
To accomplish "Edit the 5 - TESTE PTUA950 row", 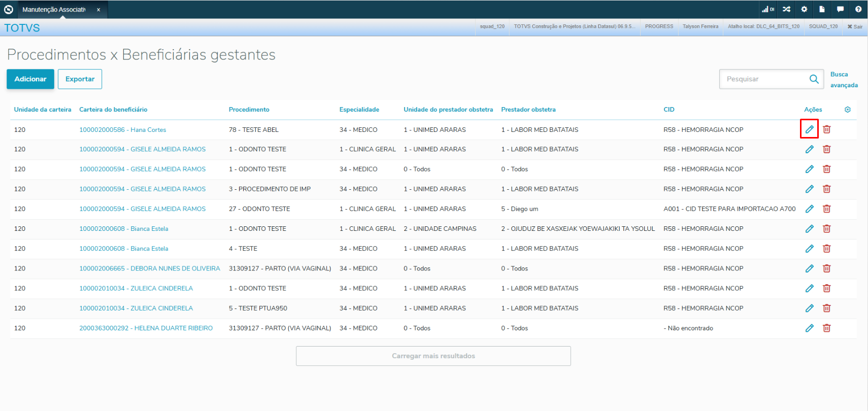I will [809, 308].
